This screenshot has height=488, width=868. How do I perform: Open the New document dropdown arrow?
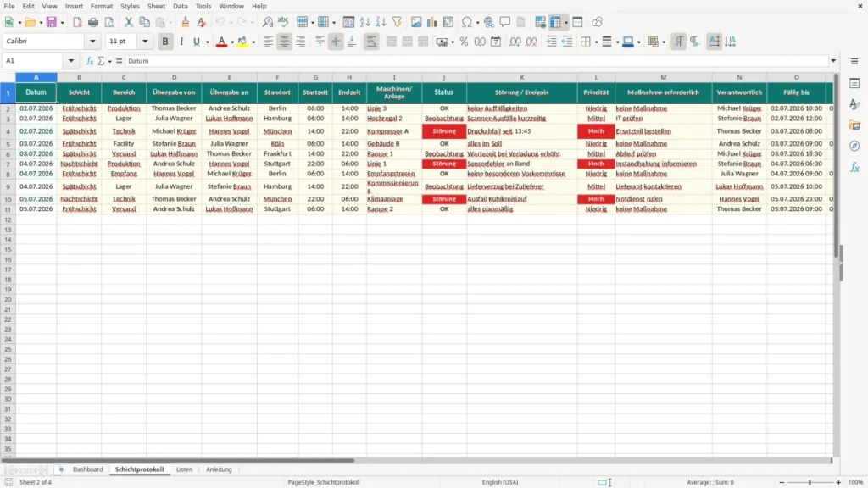click(19, 23)
